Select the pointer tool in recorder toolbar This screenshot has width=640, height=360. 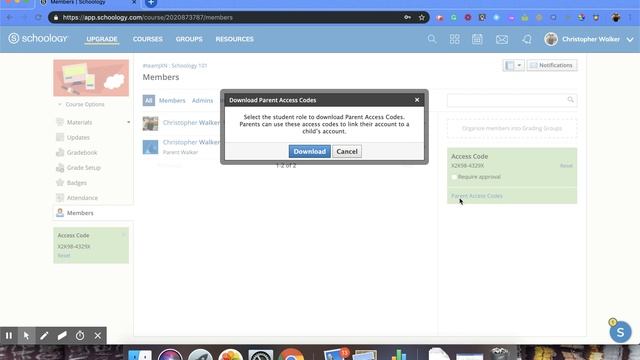27,336
